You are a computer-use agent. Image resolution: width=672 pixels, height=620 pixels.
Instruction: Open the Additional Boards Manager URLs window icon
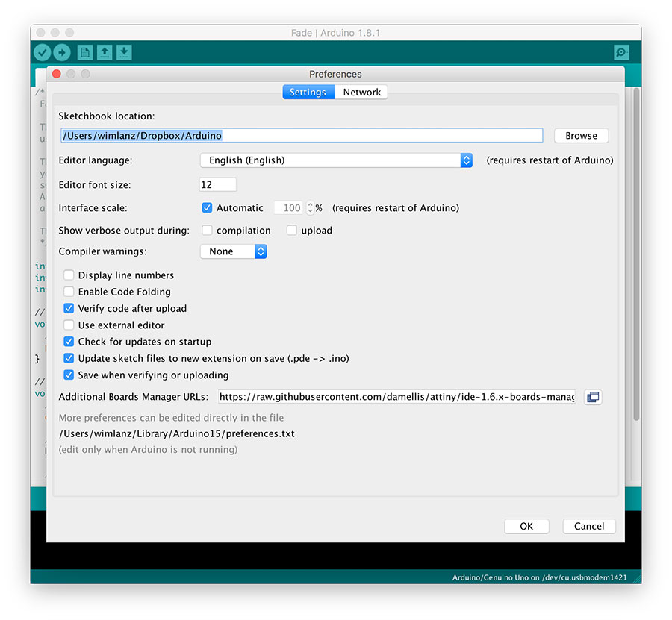click(593, 397)
